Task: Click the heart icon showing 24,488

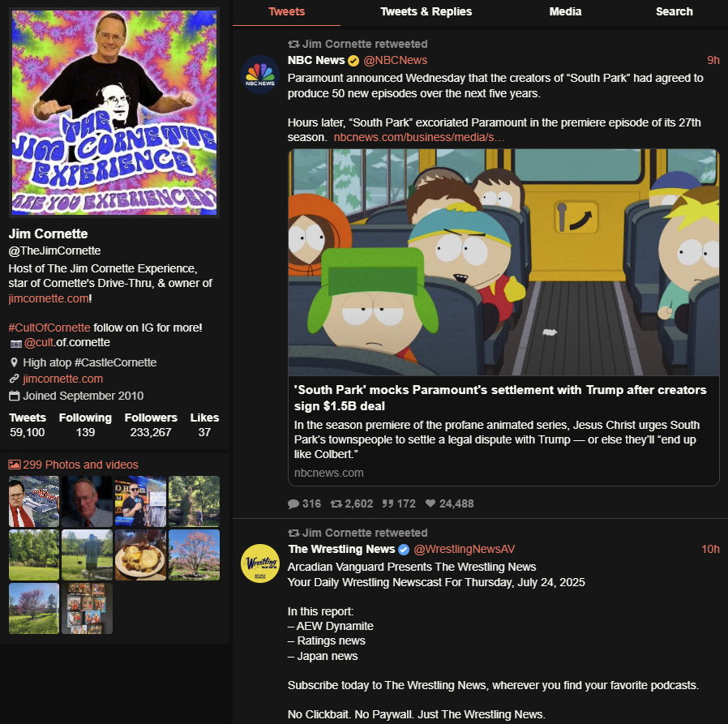Action: pyautogui.click(x=430, y=503)
